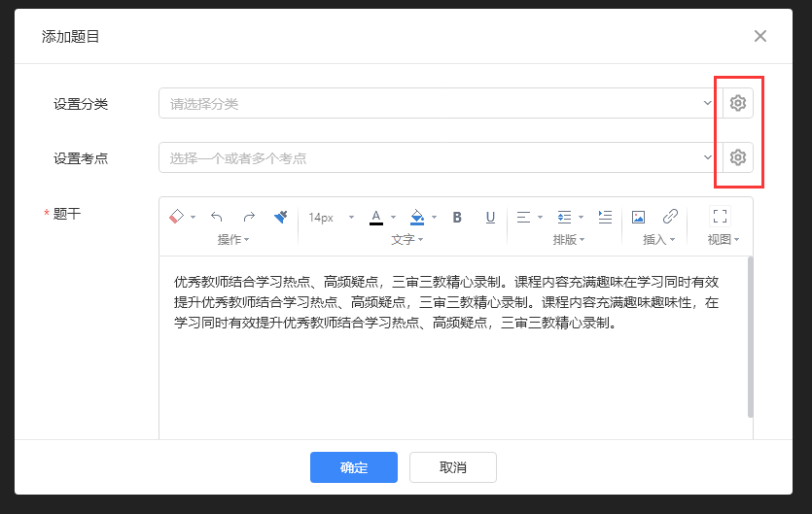Image resolution: width=812 pixels, height=514 pixels.
Task: Open settings gear next to 设置考点
Action: pyautogui.click(x=738, y=157)
